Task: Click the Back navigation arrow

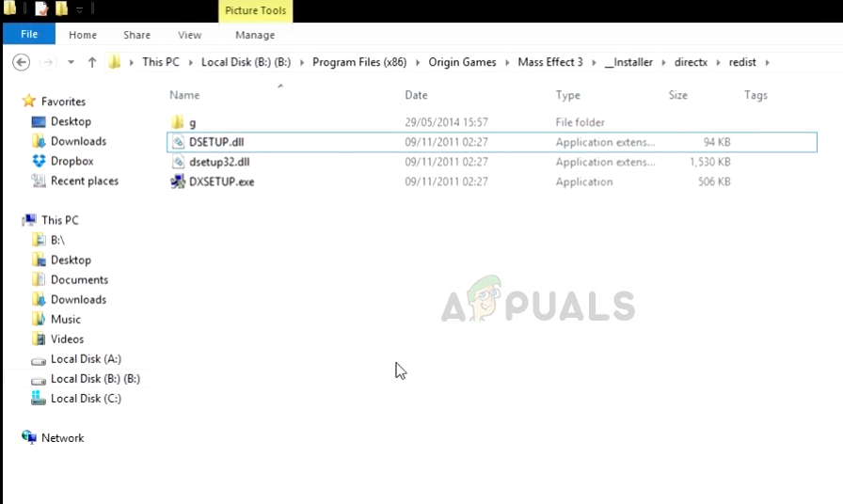Action: click(x=21, y=62)
